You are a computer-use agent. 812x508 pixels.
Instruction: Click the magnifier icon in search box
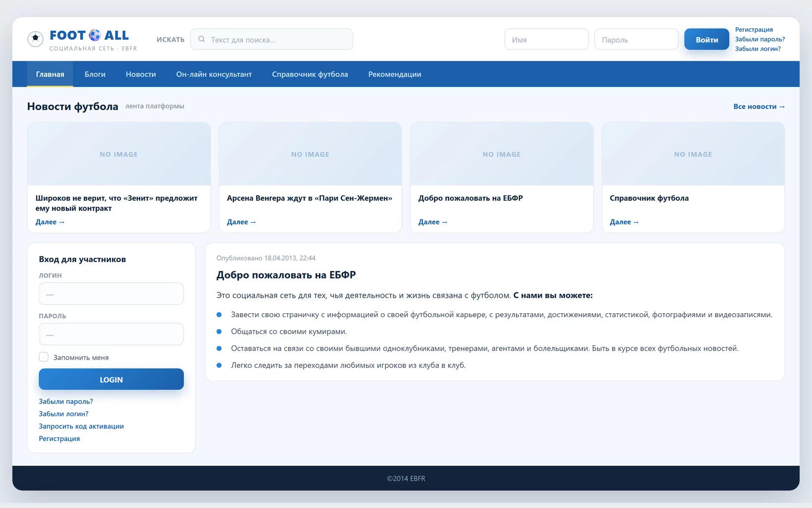pos(202,39)
